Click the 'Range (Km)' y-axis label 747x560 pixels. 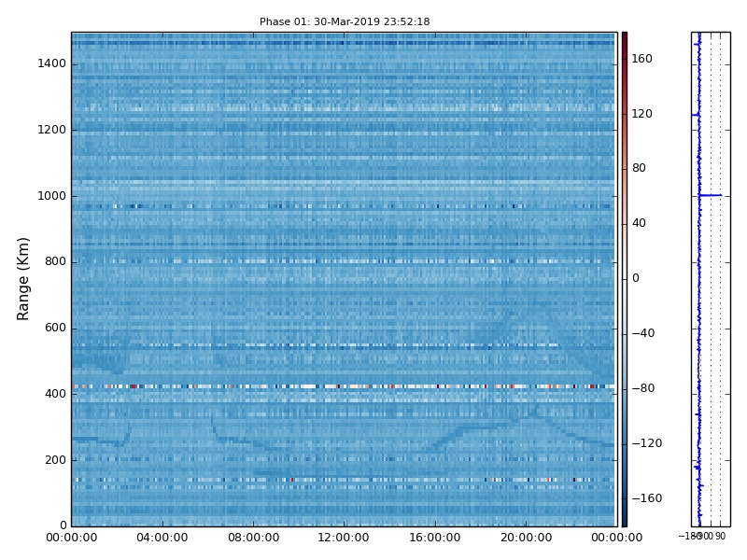click(22, 279)
